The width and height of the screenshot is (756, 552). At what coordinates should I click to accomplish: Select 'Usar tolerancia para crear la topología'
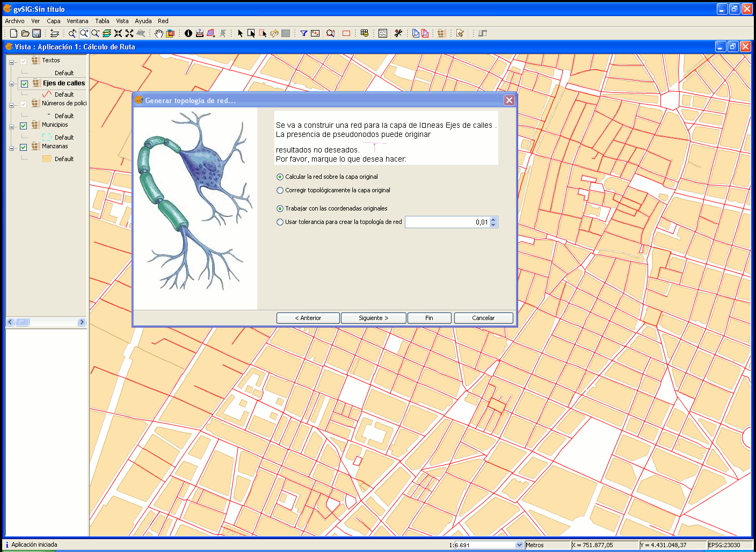[x=280, y=222]
